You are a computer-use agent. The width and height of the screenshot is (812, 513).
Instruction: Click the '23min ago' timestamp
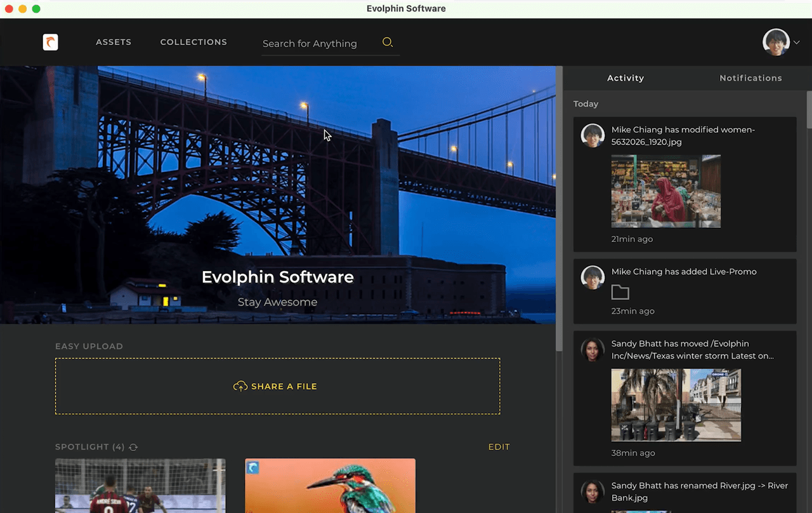click(633, 311)
